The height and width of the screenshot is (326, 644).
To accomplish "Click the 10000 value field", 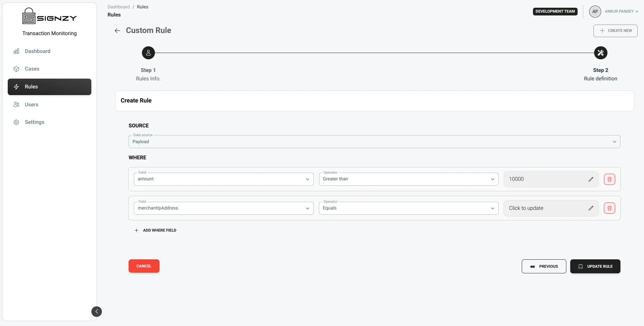I will 551,179.
